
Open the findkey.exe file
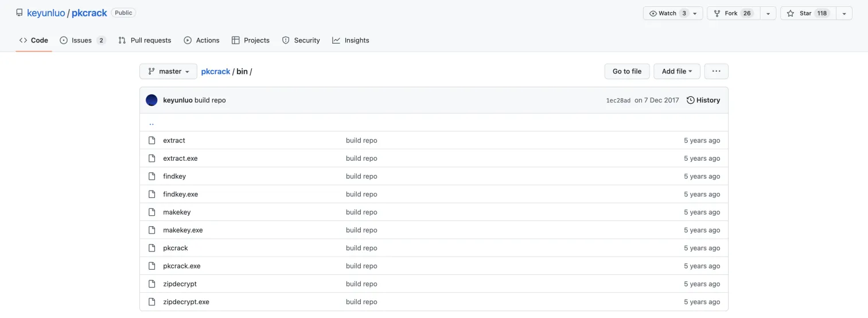(180, 194)
